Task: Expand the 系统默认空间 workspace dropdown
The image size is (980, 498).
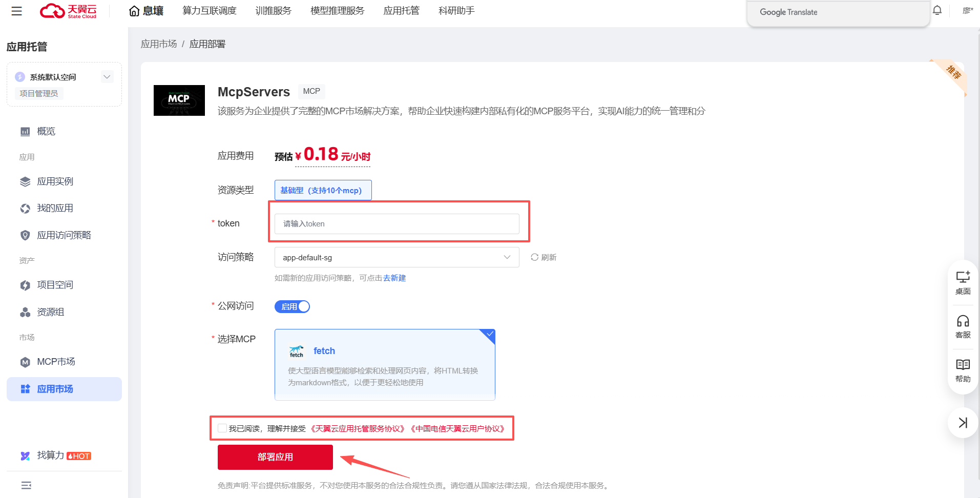Action: [107, 77]
